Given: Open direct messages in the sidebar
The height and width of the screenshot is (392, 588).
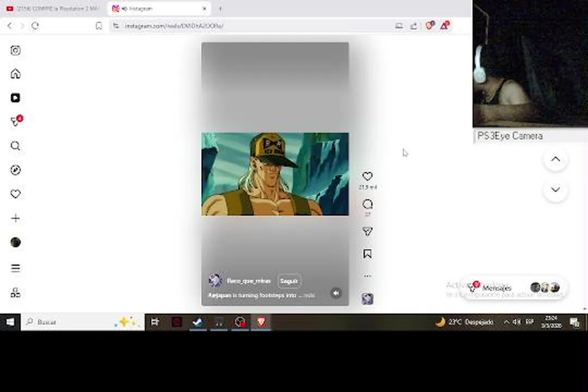Looking at the screenshot, I should (16, 121).
